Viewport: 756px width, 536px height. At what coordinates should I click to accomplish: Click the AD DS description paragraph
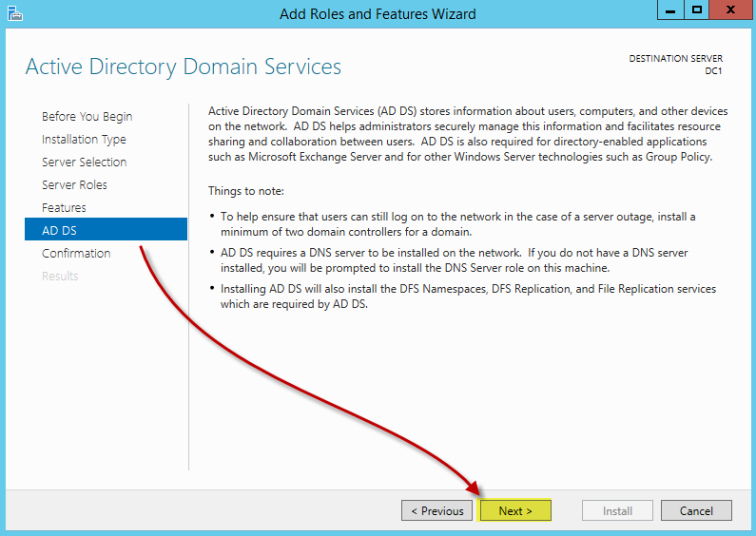(468, 134)
